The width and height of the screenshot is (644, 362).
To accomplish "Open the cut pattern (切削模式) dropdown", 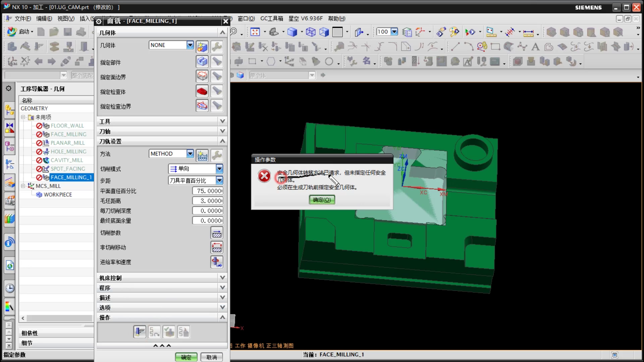I will click(x=219, y=169).
